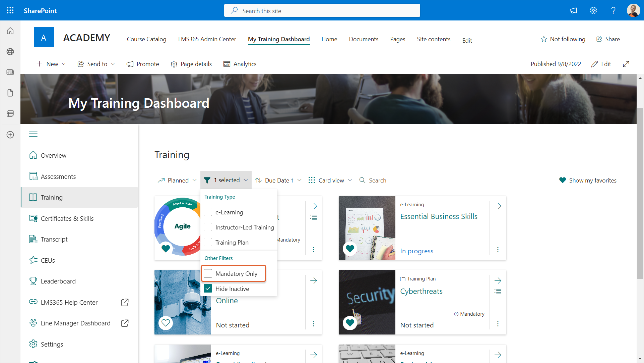Favorite the security camera course heart
The image size is (644, 363).
[x=166, y=323]
